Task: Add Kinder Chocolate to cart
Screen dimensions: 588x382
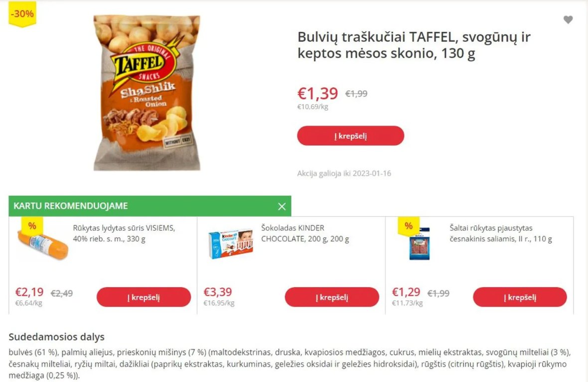Action: point(332,297)
